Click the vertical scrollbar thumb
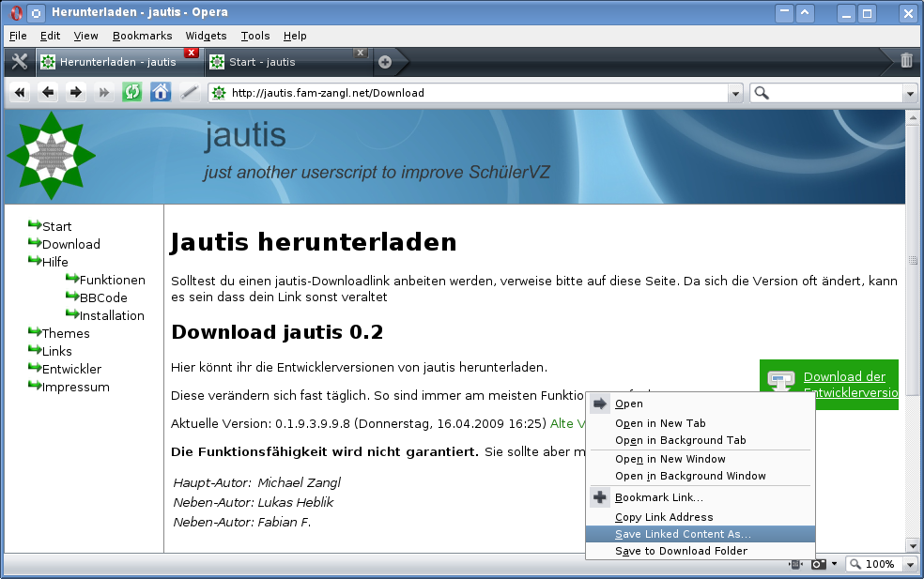This screenshot has height=579, width=924. (913, 260)
